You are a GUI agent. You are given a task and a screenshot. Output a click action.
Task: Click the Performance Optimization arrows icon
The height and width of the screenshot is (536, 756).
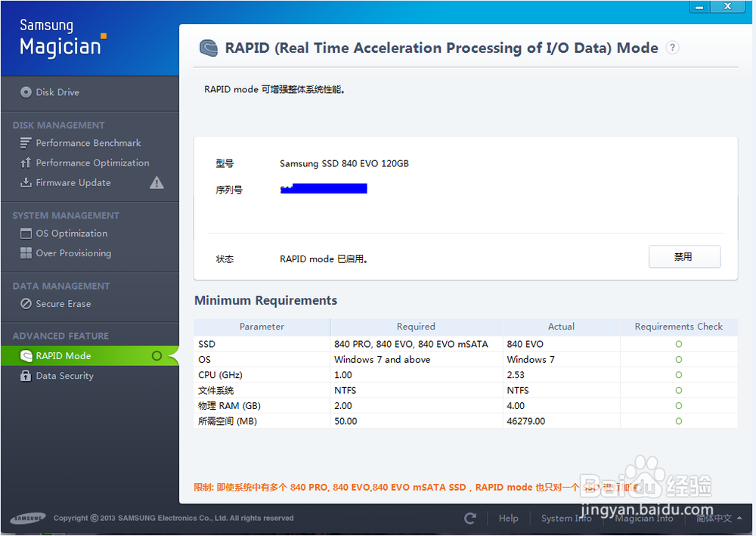(26, 163)
